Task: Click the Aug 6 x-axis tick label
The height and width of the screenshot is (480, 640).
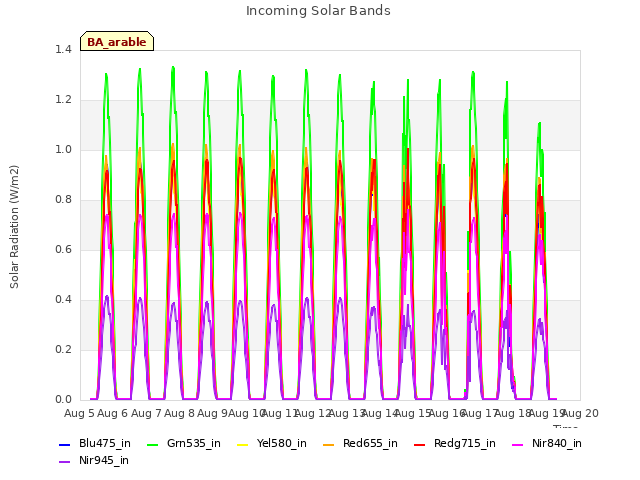Action: point(113,413)
